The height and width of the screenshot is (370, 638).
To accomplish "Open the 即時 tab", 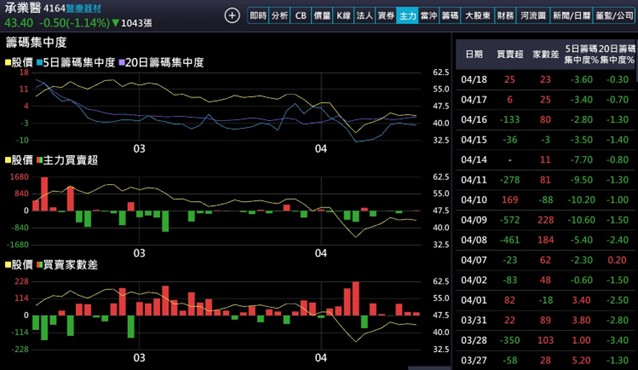I will click(258, 15).
